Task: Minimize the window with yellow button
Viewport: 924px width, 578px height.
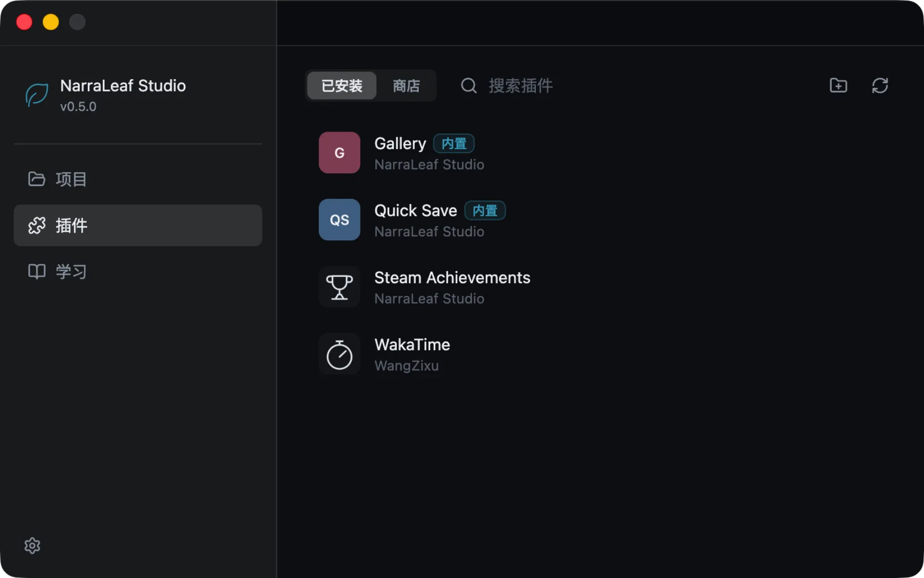Action: tap(51, 22)
